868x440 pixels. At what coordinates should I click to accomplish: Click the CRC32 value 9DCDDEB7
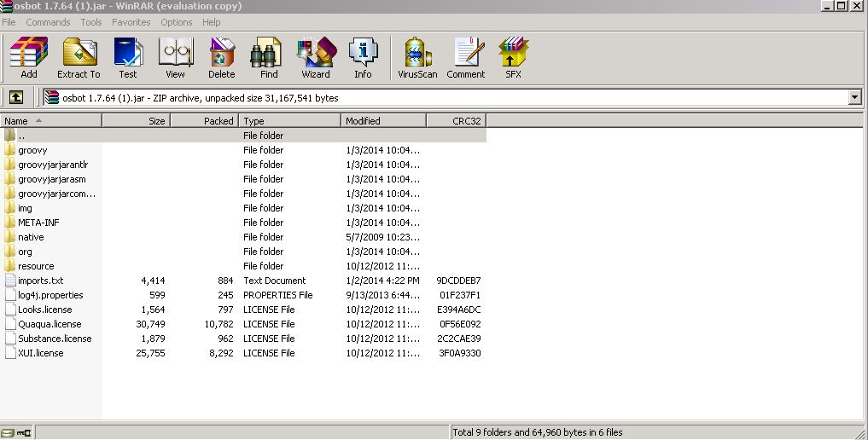458,281
